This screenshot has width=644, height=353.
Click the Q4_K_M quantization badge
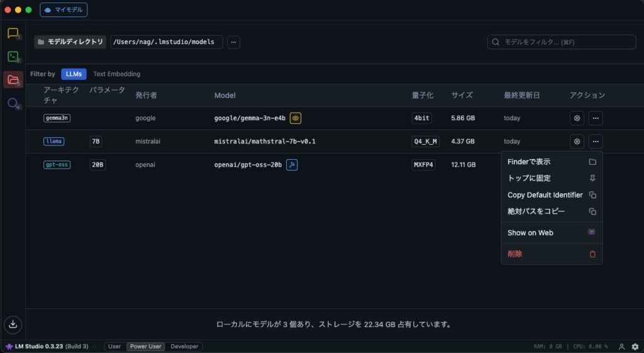426,142
